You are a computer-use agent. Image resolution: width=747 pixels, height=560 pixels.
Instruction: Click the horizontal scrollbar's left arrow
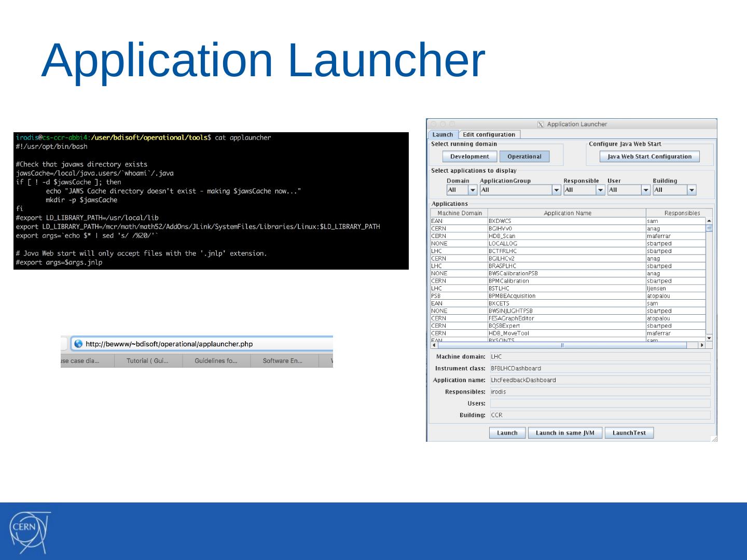coord(434,345)
